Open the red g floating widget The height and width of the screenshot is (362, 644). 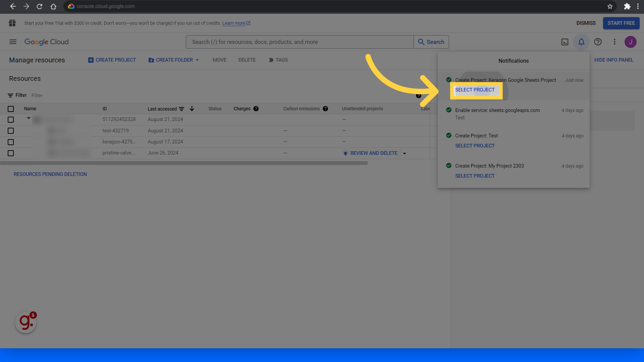tap(26, 322)
